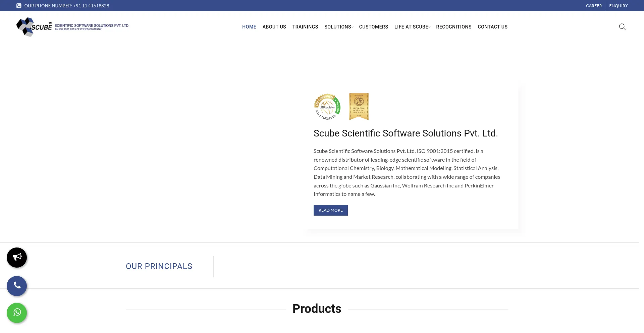Open the Trainings menu item
This screenshot has height=333, width=644.
(x=305, y=27)
